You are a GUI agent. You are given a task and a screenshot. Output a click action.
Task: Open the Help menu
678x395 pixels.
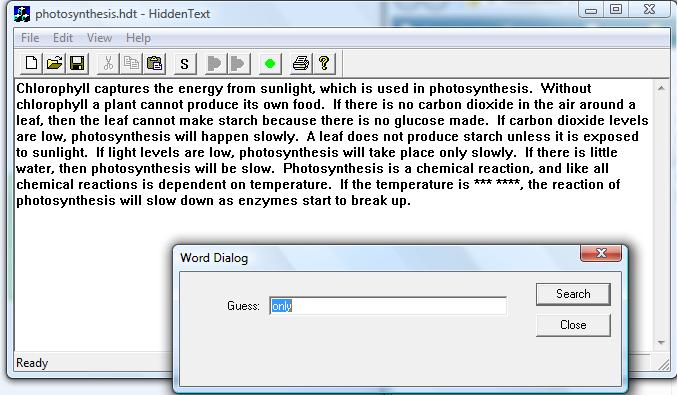pyautogui.click(x=138, y=38)
